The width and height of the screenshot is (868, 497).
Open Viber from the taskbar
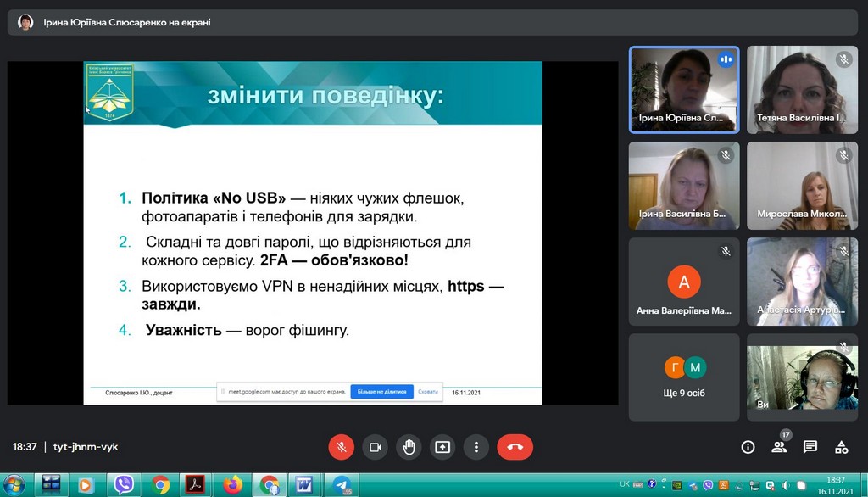click(x=125, y=485)
